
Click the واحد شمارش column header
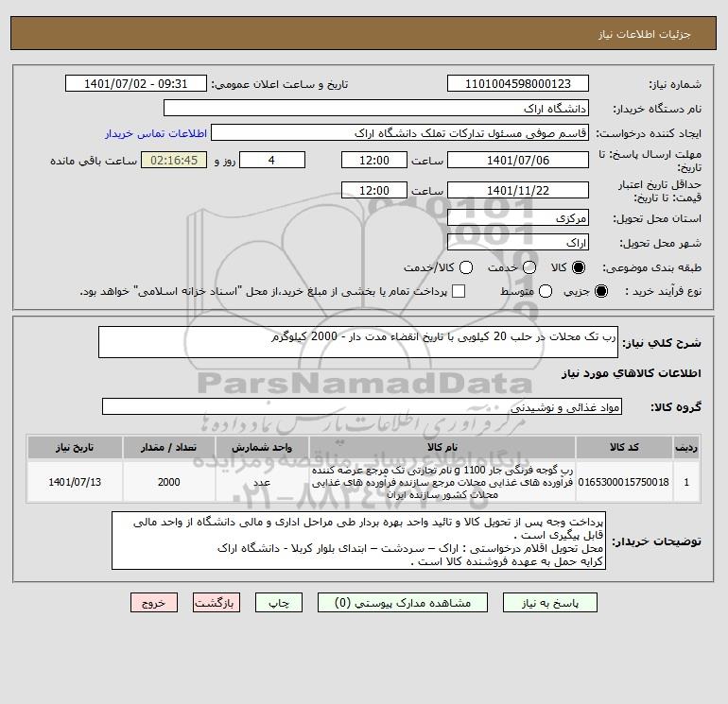tap(262, 447)
